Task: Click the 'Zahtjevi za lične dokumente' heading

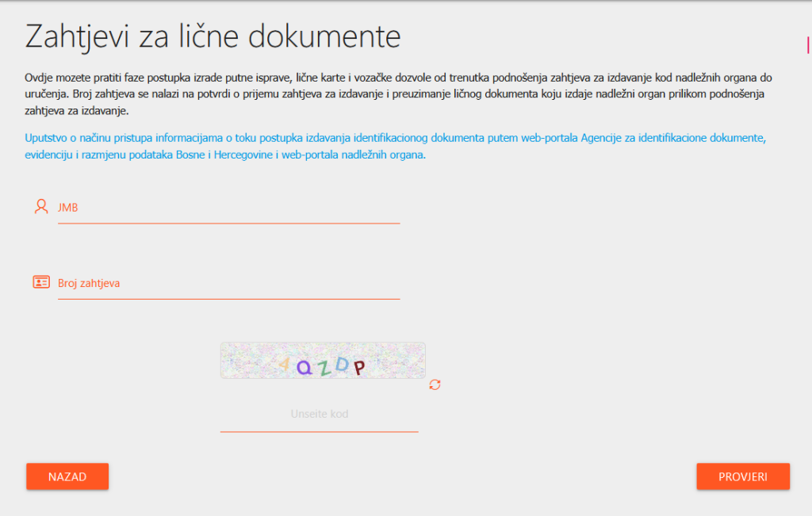Action: click(213, 36)
